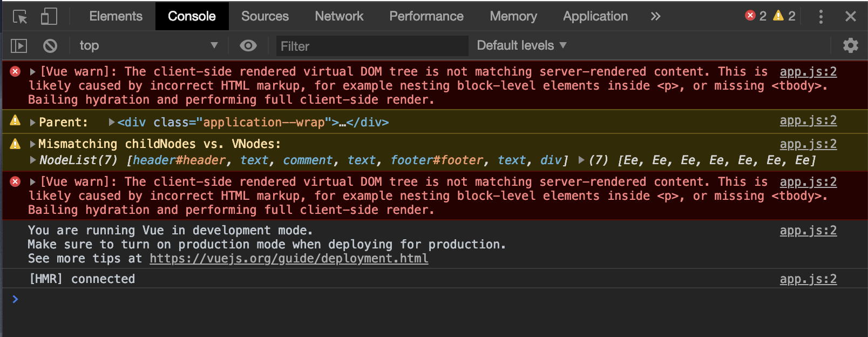Screen dimensions: 868x337
Task: Open the Default levels dropdown
Action: point(521,45)
